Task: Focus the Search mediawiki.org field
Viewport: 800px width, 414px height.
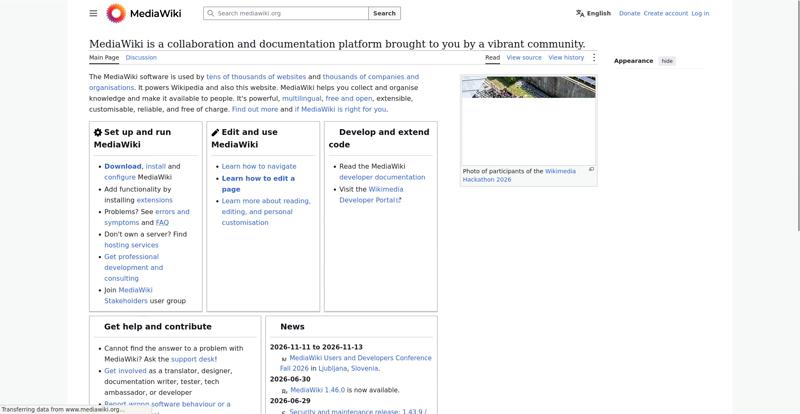Action: coord(286,13)
